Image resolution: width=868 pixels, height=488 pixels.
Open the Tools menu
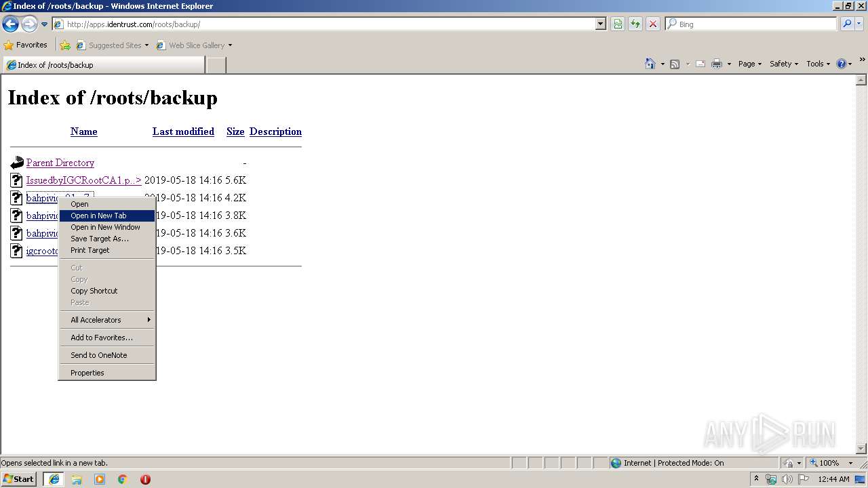818,64
